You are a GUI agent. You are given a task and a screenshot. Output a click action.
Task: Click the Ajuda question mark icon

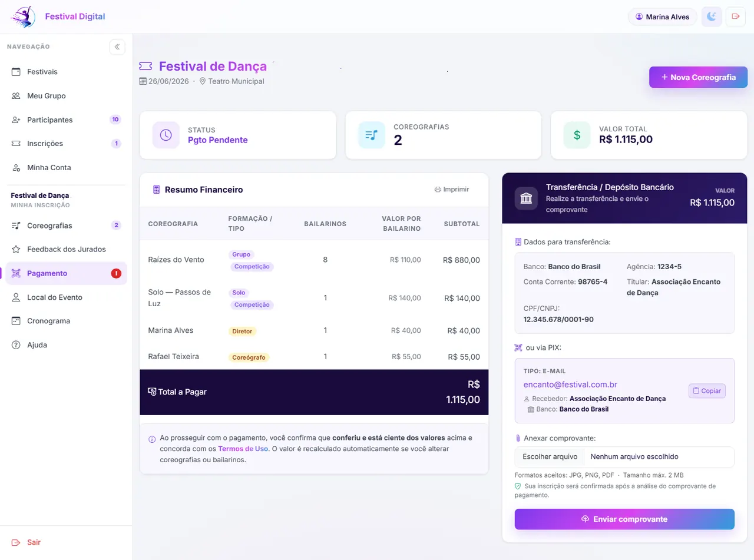16,345
